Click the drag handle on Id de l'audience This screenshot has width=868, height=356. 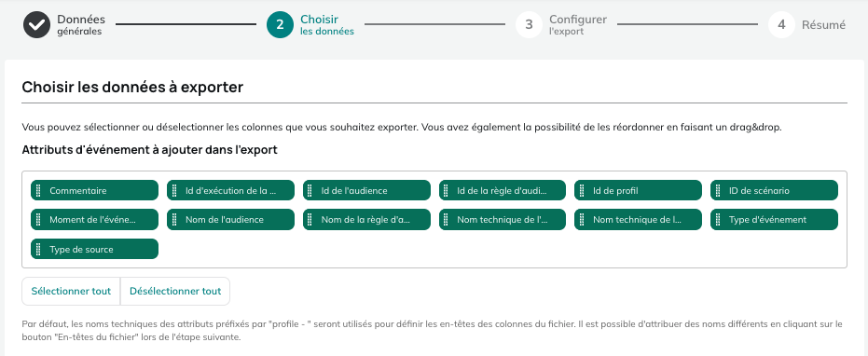click(x=310, y=190)
